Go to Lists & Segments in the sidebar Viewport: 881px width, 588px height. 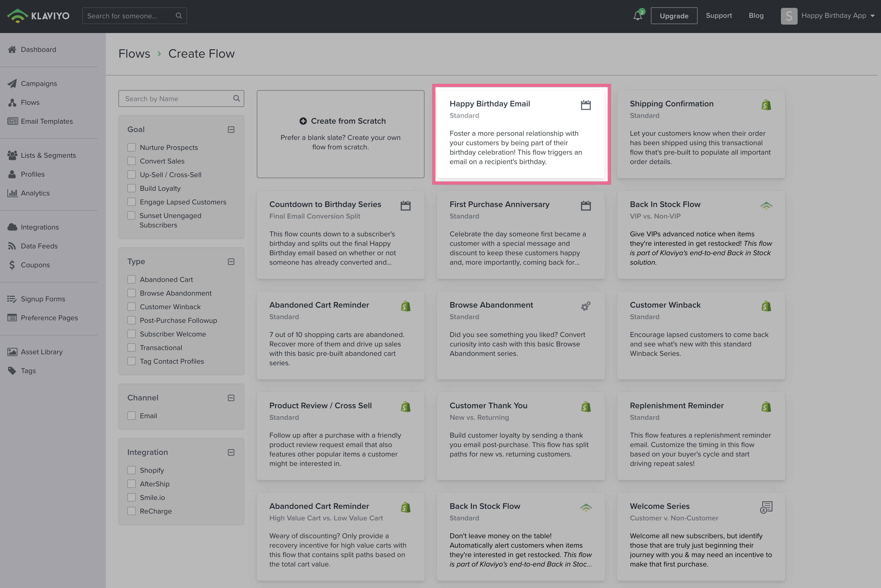tap(48, 155)
